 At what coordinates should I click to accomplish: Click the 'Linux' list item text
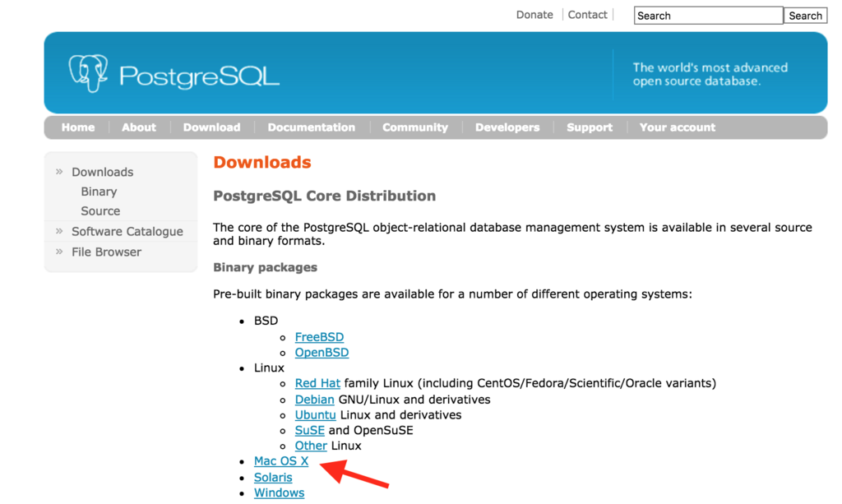click(x=269, y=368)
